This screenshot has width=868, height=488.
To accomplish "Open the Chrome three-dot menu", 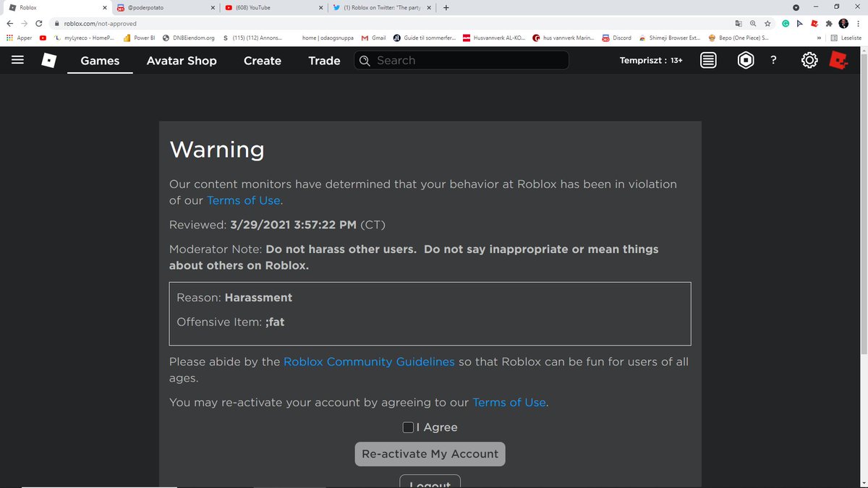I will [859, 23].
